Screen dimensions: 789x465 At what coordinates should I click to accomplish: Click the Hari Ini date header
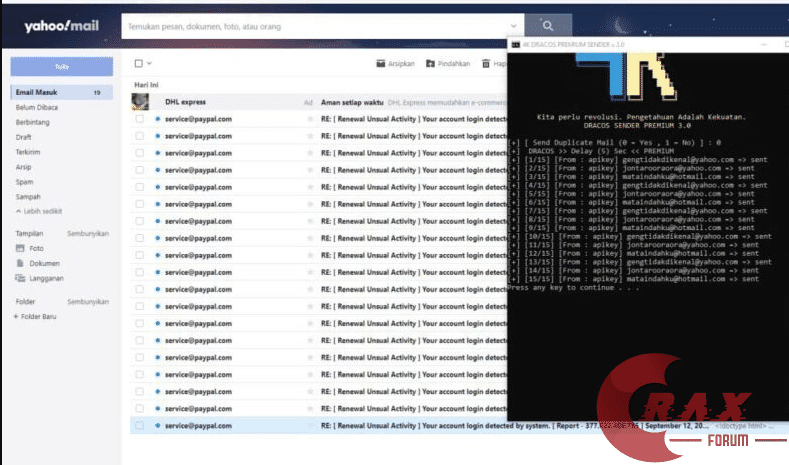pos(146,85)
